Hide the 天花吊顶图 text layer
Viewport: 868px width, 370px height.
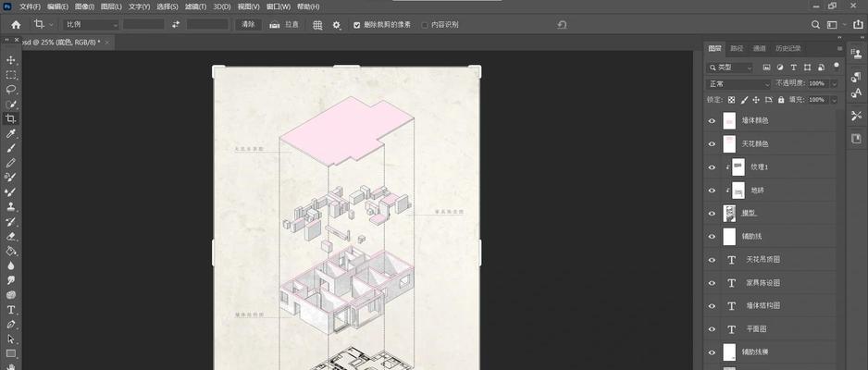pos(712,259)
